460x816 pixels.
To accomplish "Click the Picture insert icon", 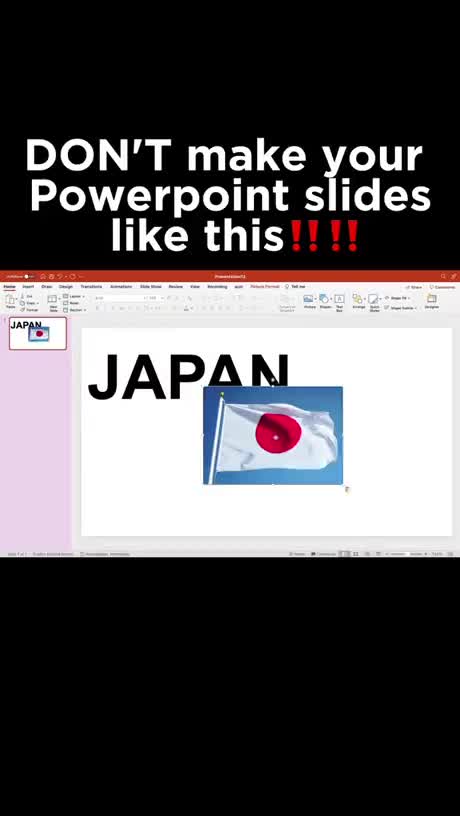I will click(x=309, y=301).
